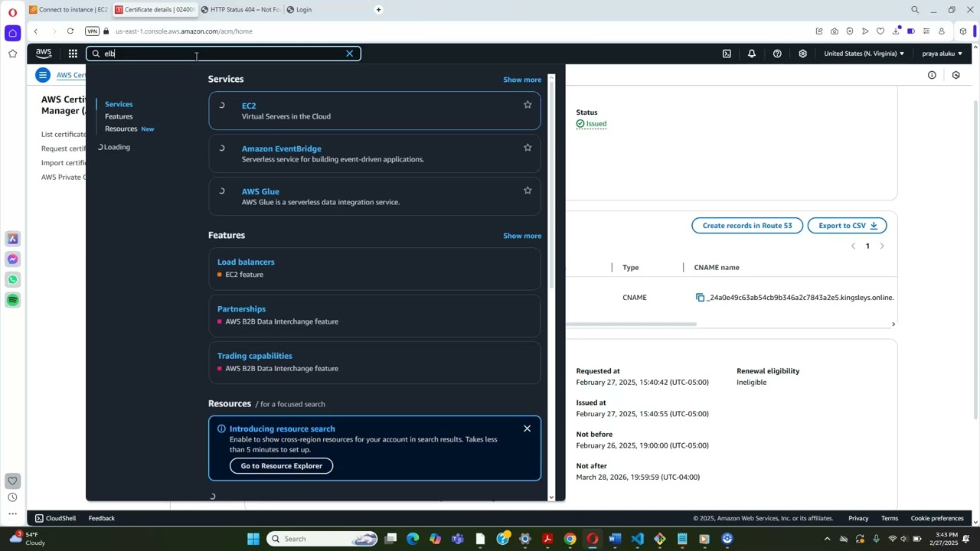Click the browser address bar URL
This screenshot has height=551, width=980.
(x=184, y=31)
